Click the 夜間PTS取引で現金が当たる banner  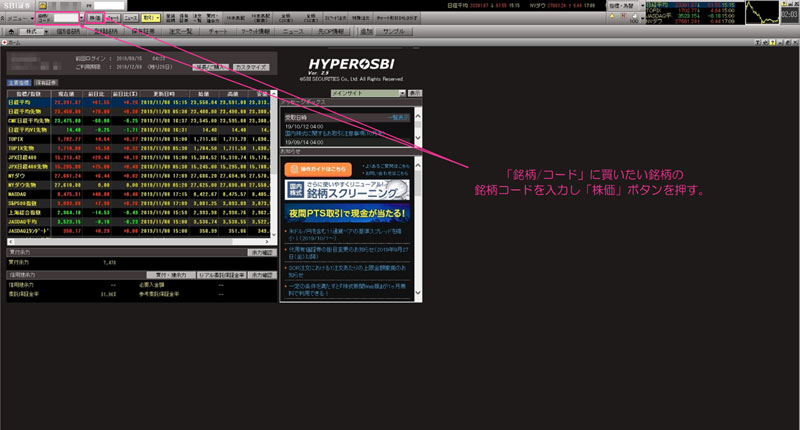[347, 214]
